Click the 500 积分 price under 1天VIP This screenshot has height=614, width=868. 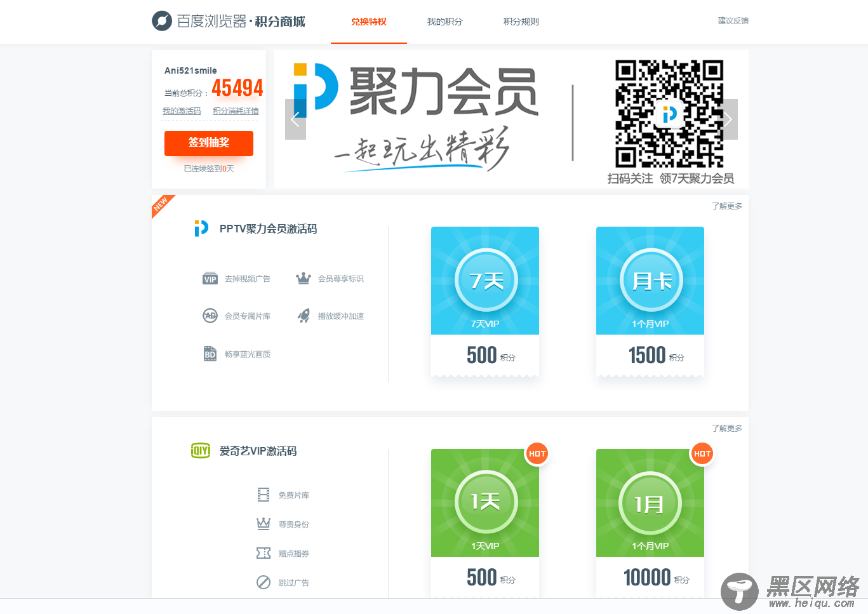pyautogui.click(x=491, y=577)
